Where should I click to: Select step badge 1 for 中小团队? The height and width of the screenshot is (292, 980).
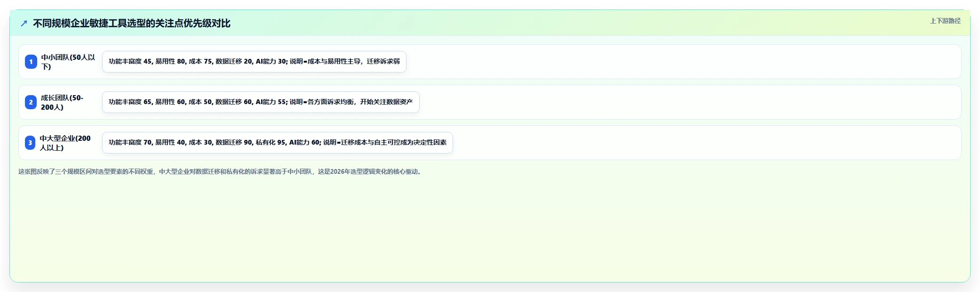pos(31,62)
